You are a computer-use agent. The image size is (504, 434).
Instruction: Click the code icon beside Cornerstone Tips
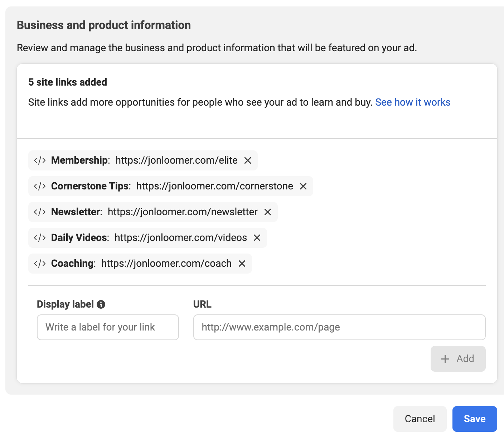40,186
